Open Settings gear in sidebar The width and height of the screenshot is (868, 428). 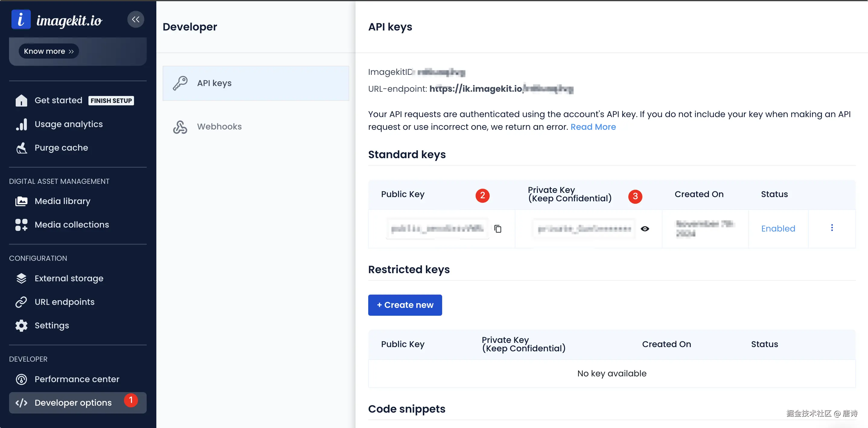(x=52, y=326)
